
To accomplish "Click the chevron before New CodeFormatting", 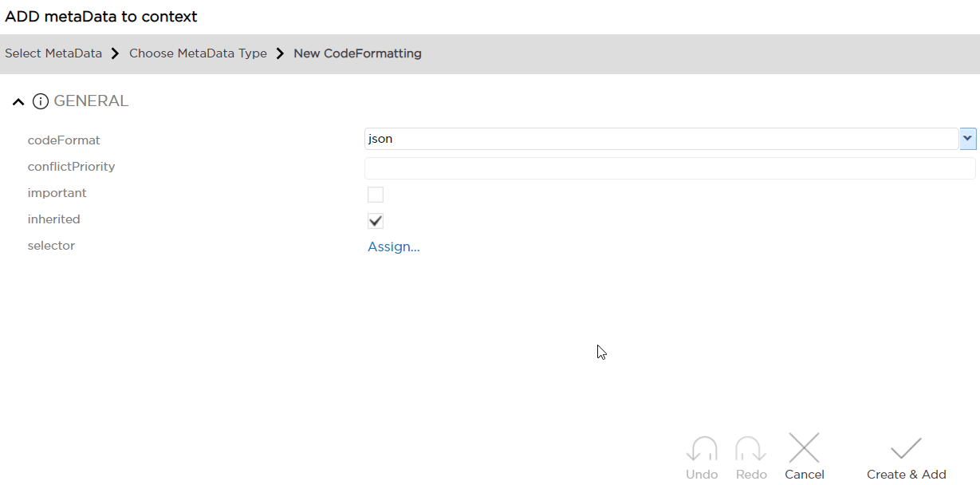I will (x=280, y=53).
